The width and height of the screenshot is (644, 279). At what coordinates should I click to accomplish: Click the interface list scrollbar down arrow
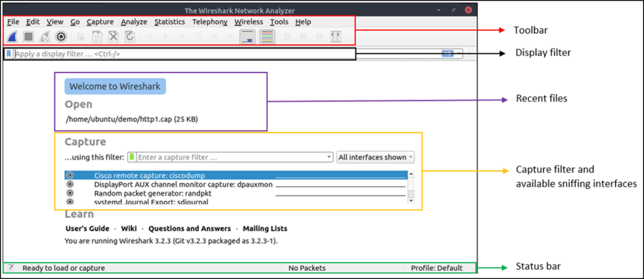[411, 201]
